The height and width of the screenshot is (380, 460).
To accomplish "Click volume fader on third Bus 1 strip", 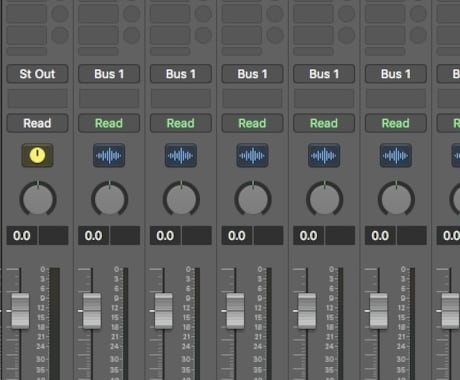I will pos(235,311).
